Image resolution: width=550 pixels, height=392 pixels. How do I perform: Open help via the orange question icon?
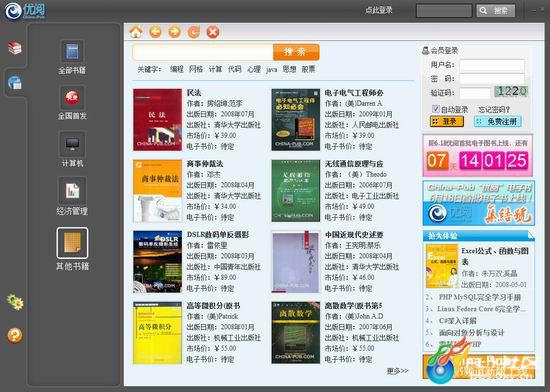(15, 335)
